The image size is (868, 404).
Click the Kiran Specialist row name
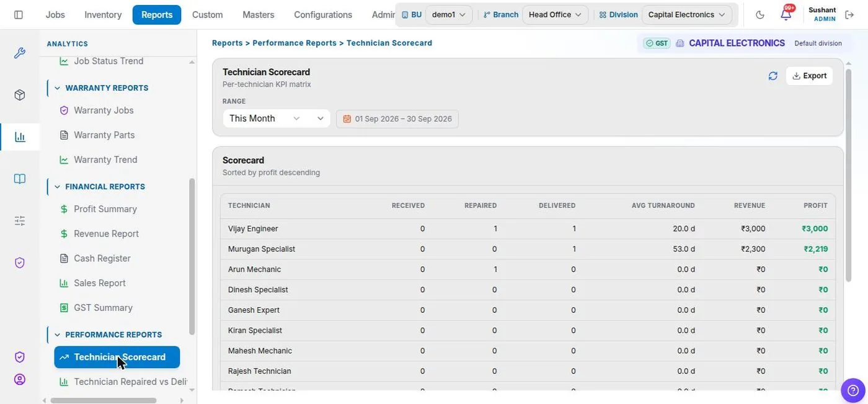(255, 331)
